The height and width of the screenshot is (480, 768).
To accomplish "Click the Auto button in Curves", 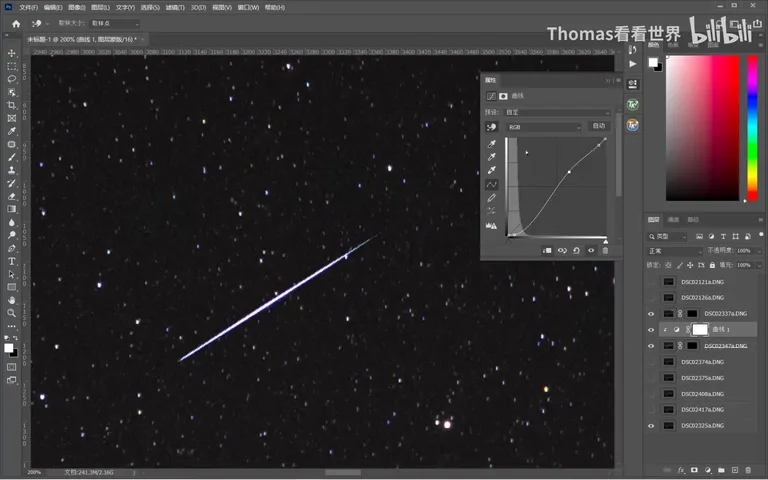I will [599, 126].
